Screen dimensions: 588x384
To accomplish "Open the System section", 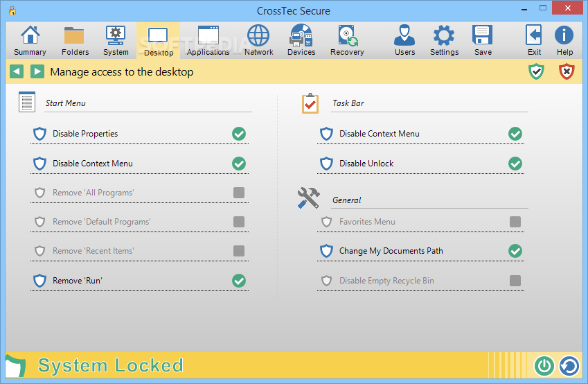I will tap(116, 40).
